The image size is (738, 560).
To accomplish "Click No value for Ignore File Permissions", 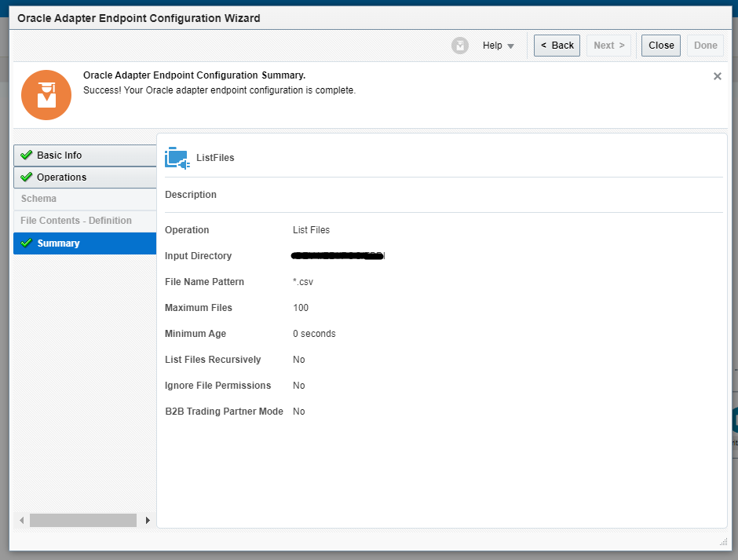I will (x=299, y=386).
